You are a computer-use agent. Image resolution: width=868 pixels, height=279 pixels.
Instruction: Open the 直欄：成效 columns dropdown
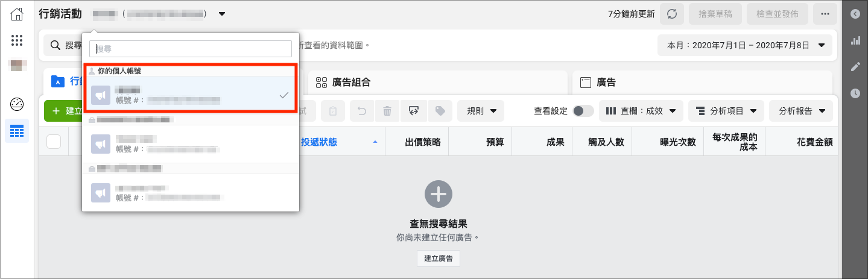tap(641, 111)
